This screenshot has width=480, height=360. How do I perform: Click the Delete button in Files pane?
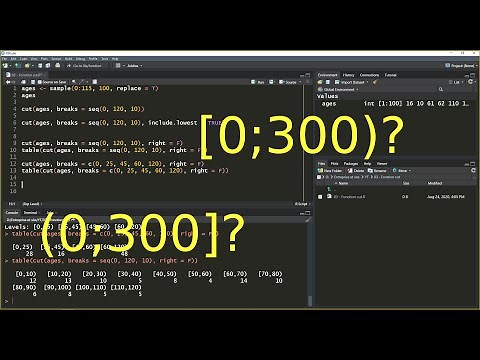355,171
